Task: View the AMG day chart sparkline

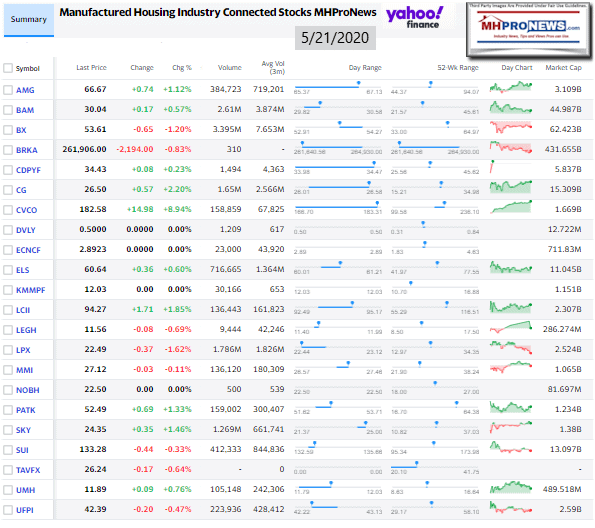Action: (x=511, y=87)
